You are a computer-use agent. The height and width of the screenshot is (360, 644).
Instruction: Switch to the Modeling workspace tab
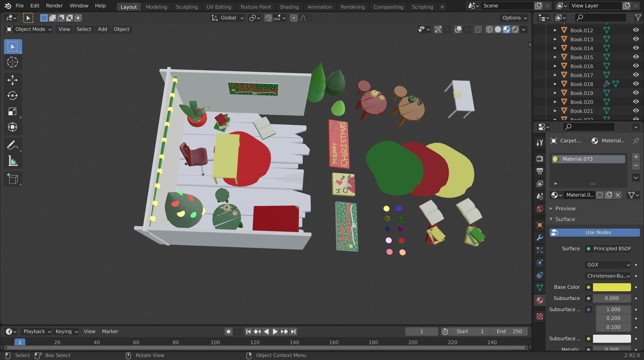[x=156, y=7]
